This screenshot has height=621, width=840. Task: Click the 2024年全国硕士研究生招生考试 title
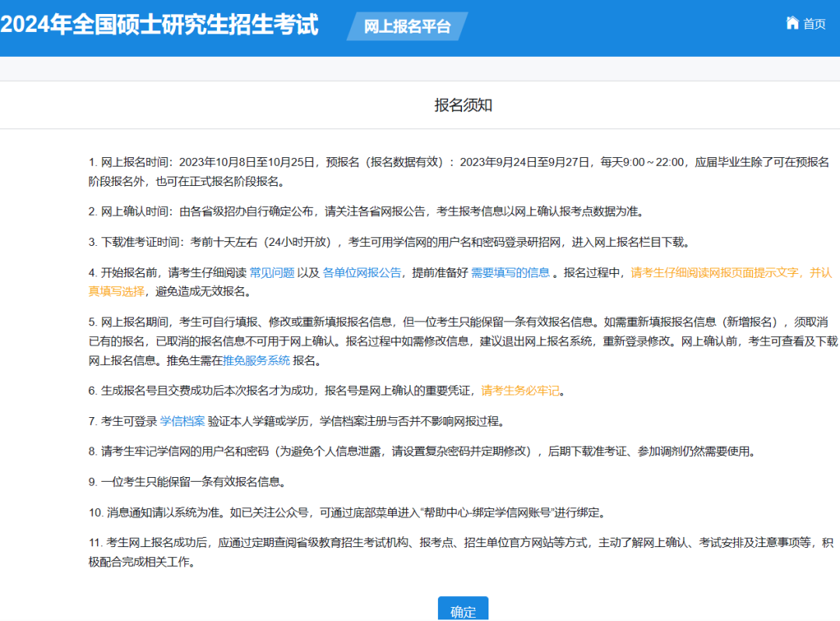tap(159, 25)
